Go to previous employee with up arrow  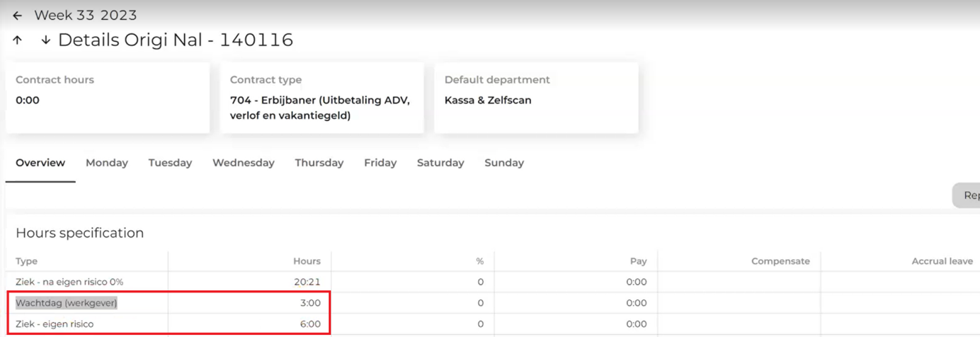tap(18, 40)
